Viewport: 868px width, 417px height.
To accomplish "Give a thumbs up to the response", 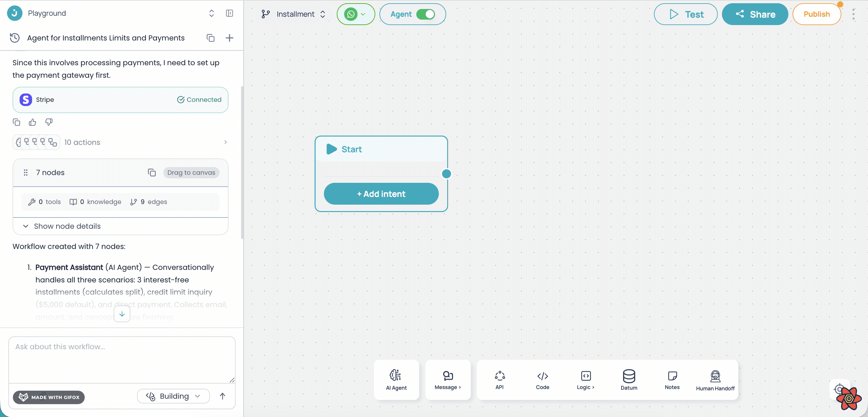I will (32, 122).
